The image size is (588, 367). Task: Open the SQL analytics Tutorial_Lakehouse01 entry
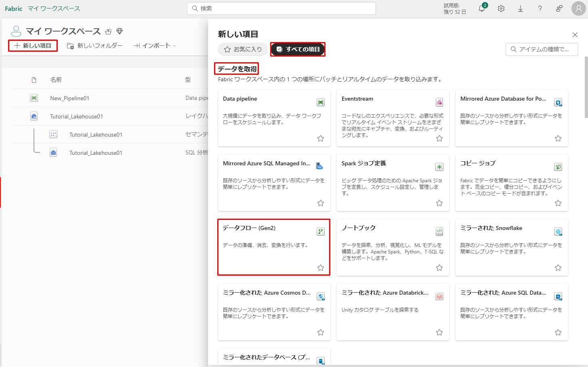tap(96, 153)
